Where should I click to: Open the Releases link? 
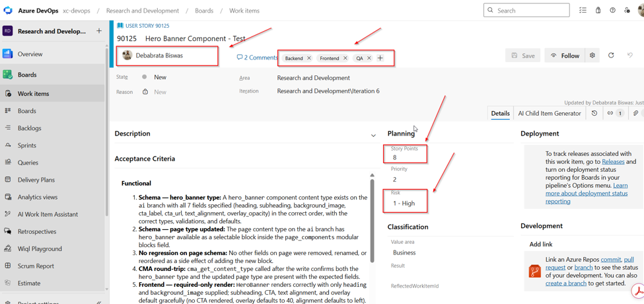[x=613, y=162]
